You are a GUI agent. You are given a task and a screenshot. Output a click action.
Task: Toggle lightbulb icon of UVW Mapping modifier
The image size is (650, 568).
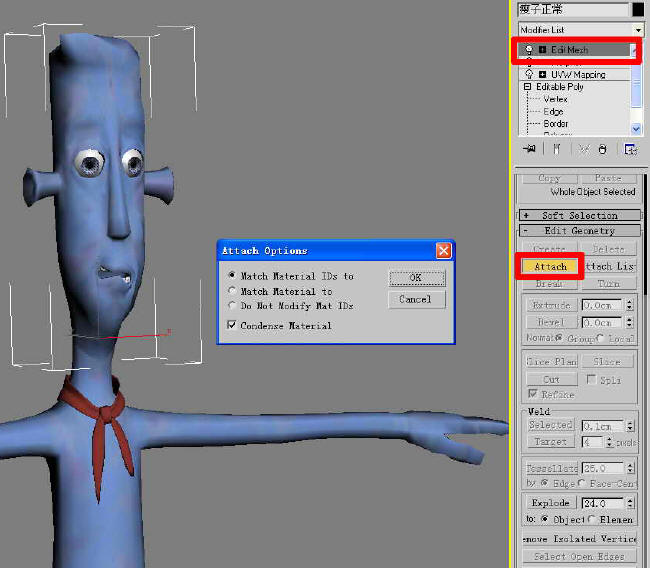529,75
